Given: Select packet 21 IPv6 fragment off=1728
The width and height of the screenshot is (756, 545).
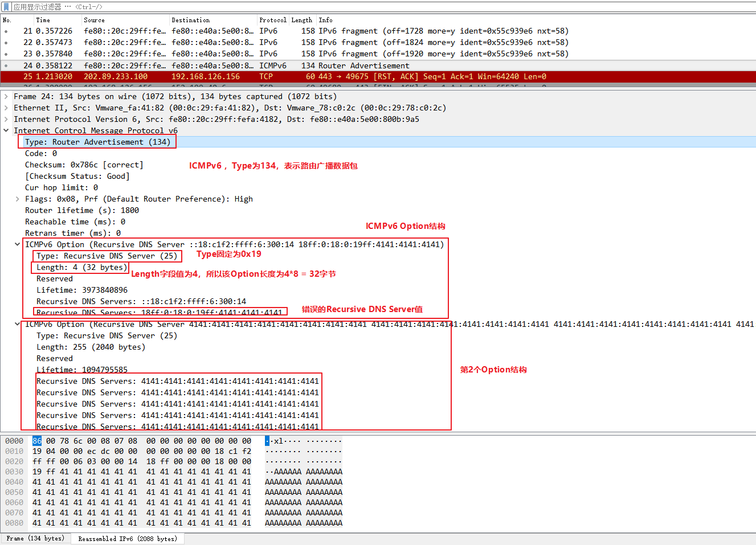Looking at the screenshot, I should click(378, 31).
